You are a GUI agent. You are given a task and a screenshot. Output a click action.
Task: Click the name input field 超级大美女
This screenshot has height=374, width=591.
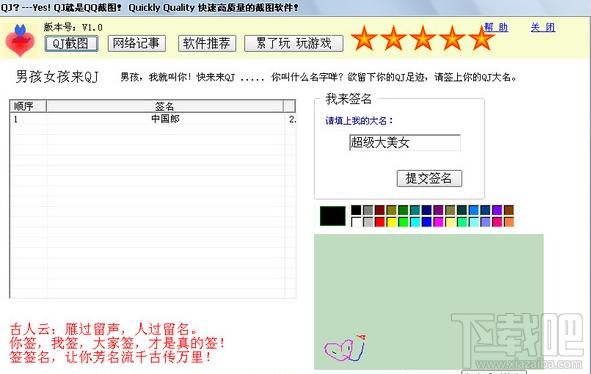(405, 143)
